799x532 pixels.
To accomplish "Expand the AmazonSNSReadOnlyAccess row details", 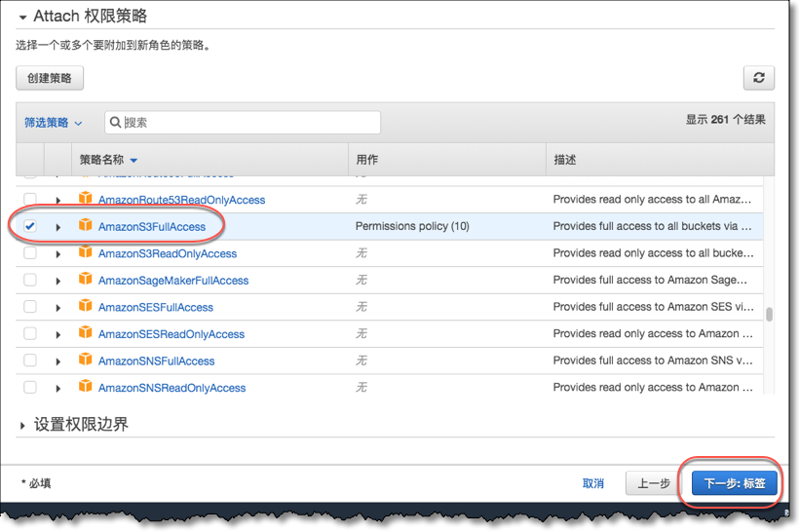I will click(x=58, y=389).
